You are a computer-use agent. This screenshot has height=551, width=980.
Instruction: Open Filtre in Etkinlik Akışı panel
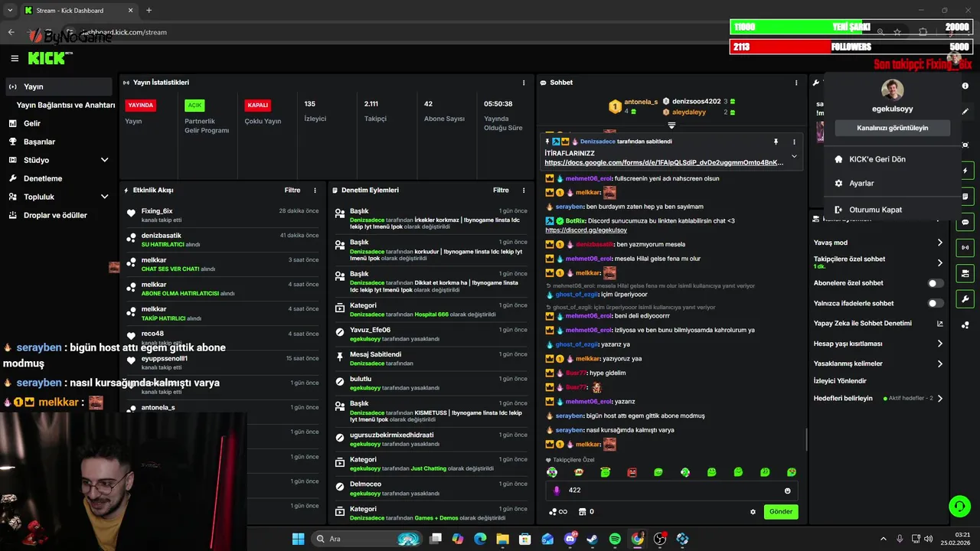click(292, 191)
